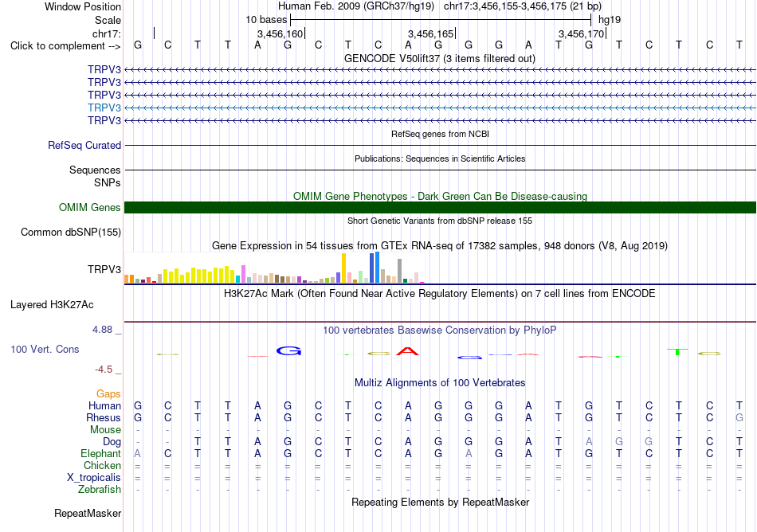Click the large blue G PhyloP logo letter
This screenshot has height=532, width=757.
coord(288,350)
